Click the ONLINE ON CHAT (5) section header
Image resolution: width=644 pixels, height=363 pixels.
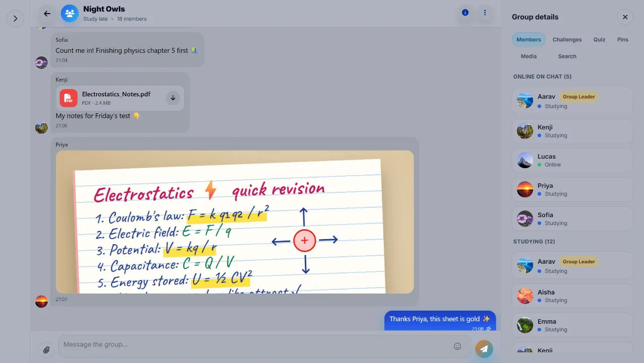[x=542, y=77]
